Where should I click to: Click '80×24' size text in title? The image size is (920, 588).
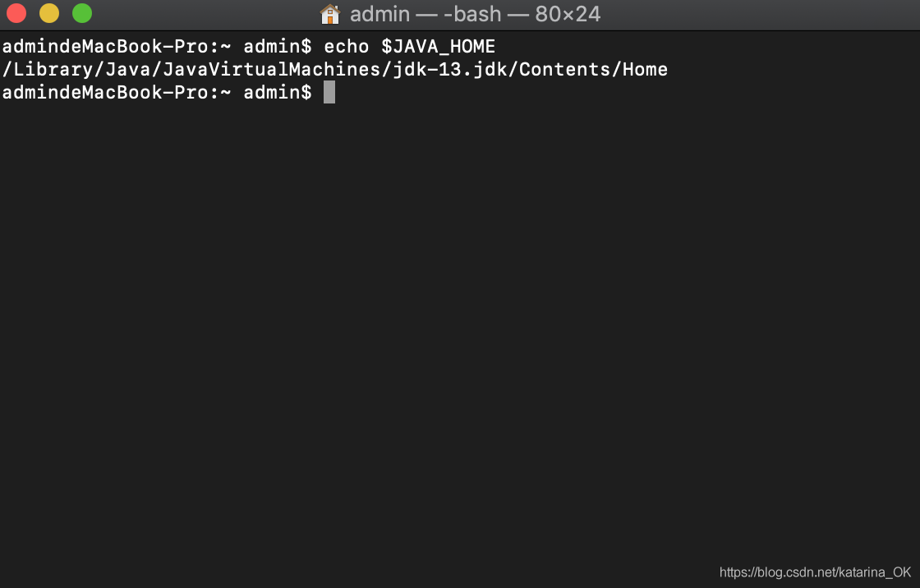pyautogui.click(x=568, y=14)
